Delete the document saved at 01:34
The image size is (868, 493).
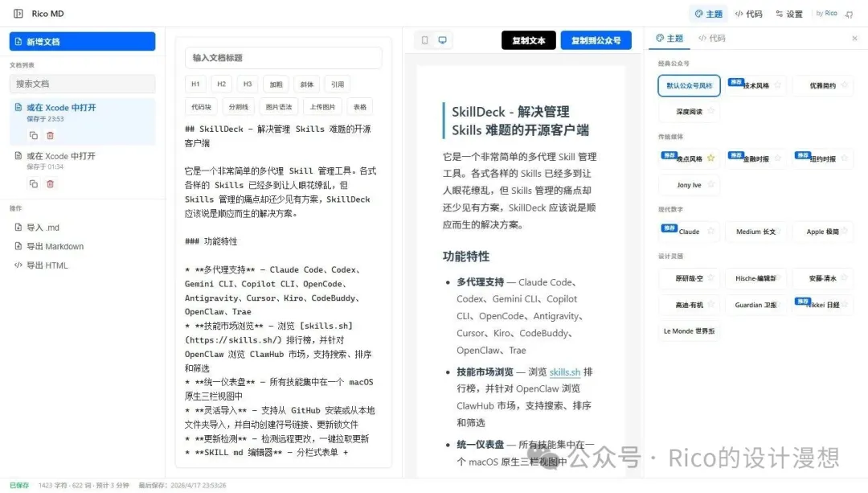click(x=51, y=183)
